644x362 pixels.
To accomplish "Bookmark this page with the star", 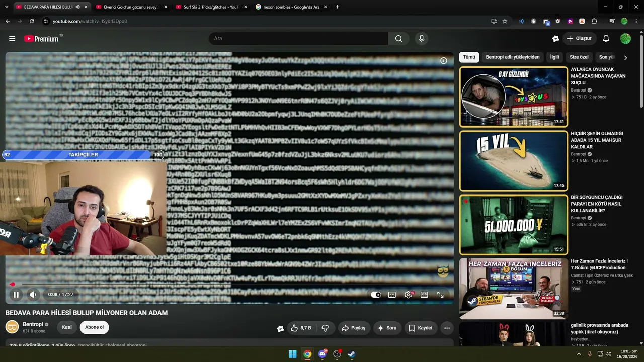I will 505,21.
